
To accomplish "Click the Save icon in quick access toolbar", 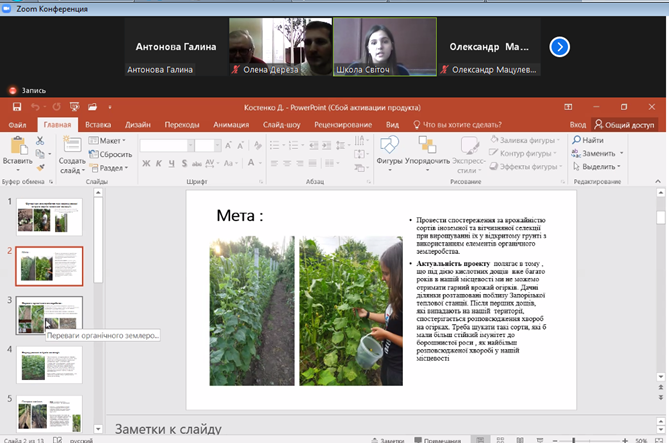I will pos(16,107).
